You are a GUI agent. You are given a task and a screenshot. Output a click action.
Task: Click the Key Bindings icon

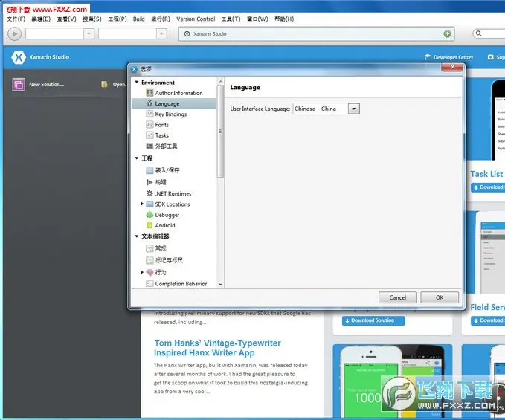click(x=149, y=114)
